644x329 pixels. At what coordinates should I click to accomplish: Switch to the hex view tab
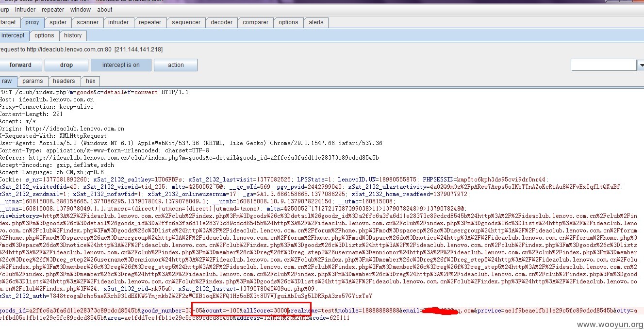tap(91, 81)
